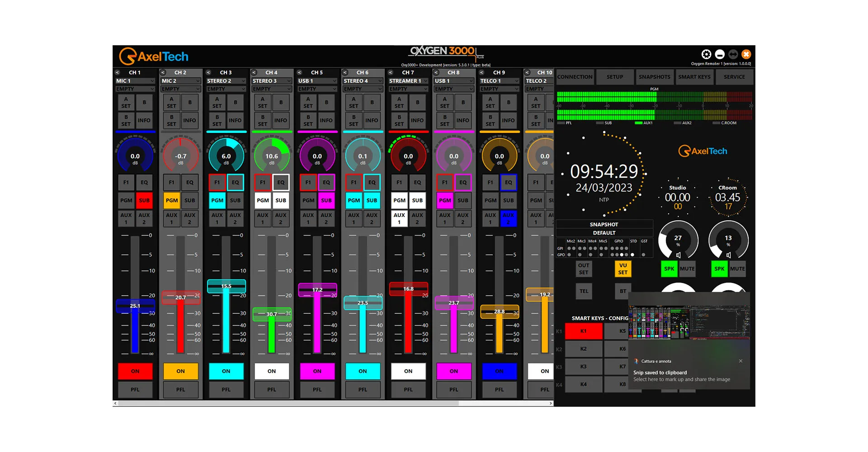Expand the STEREO 3 source dropdown
This screenshot has width=868, height=452.
[272, 81]
